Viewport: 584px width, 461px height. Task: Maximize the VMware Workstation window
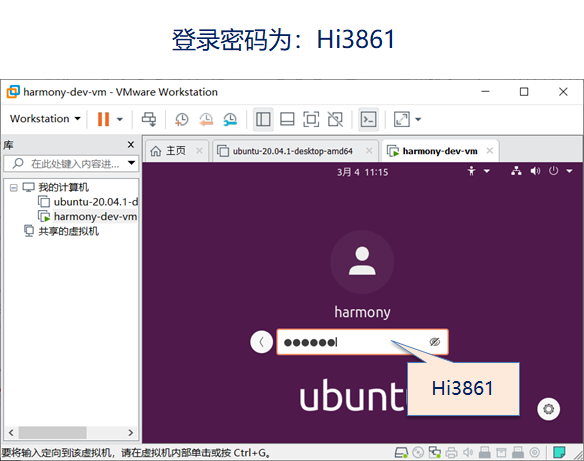coord(524,92)
